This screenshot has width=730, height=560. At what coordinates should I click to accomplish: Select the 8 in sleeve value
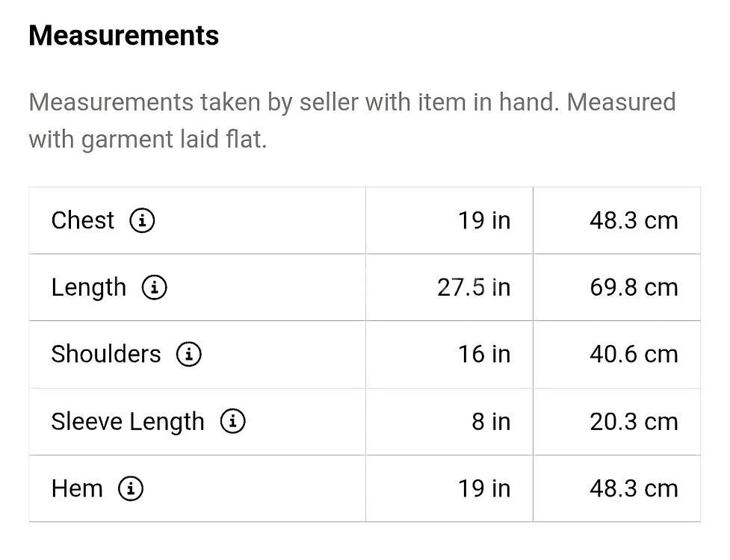tap(491, 421)
